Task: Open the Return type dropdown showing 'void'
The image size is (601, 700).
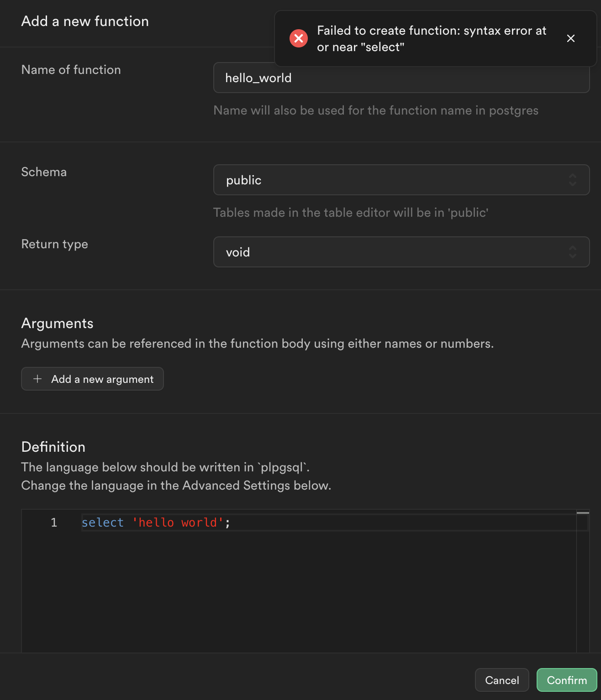Action: pyautogui.click(x=401, y=252)
